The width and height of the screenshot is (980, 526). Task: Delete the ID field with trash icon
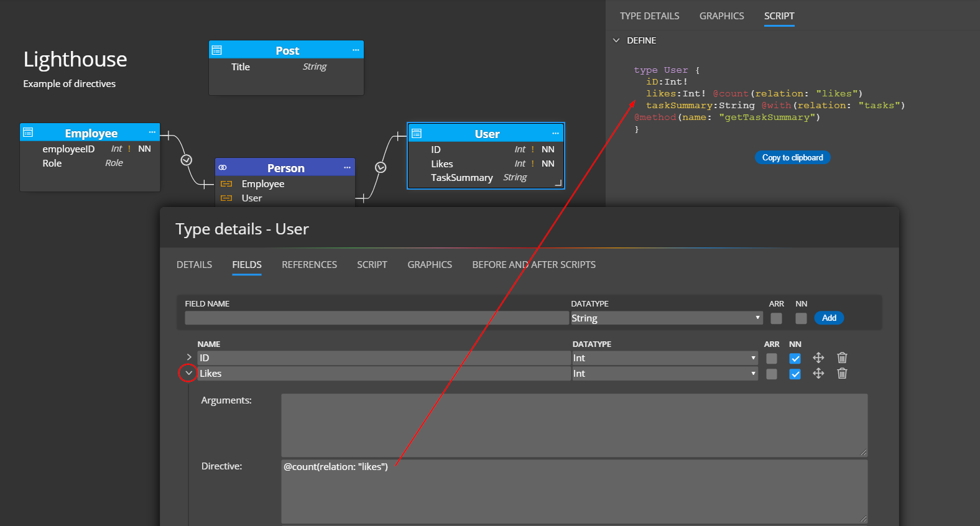pyautogui.click(x=842, y=358)
